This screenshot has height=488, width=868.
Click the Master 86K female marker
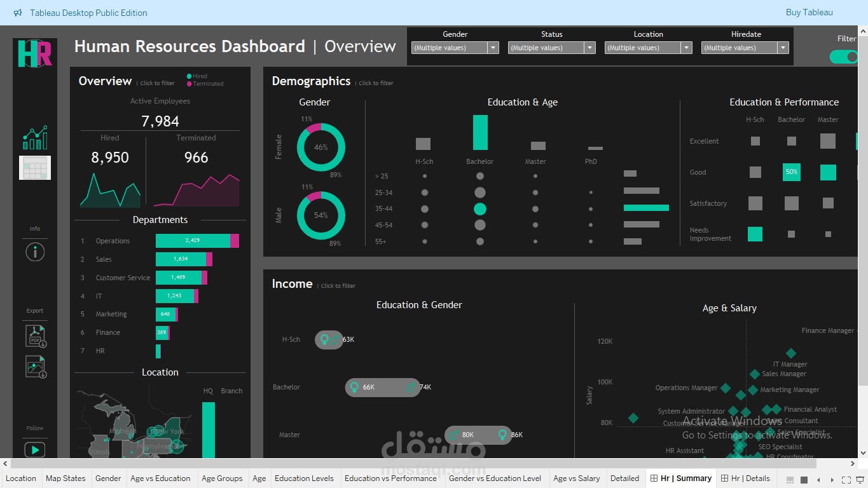pos(502,435)
